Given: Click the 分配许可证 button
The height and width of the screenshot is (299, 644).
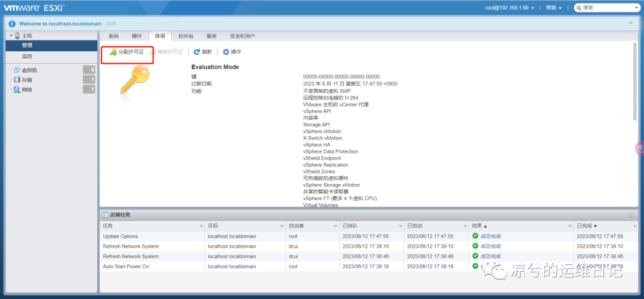Looking at the screenshot, I should click(x=127, y=52).
